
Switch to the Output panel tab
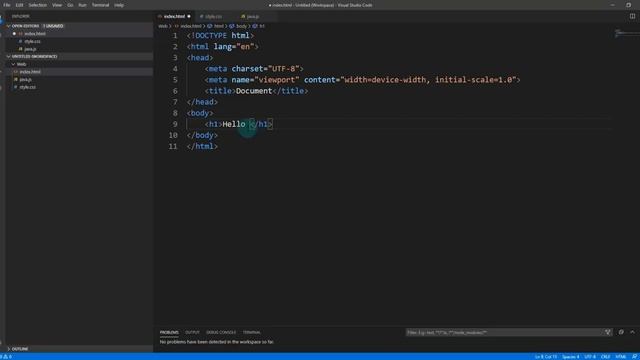pos(192,332)
